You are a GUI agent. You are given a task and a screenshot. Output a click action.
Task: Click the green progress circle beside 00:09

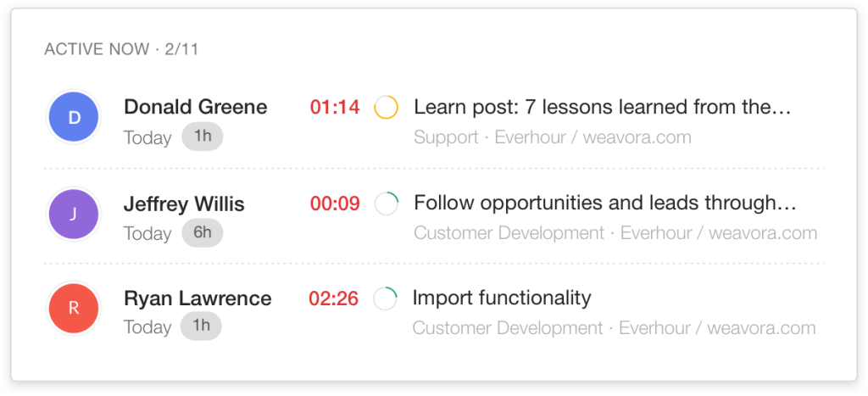(386, 204)
